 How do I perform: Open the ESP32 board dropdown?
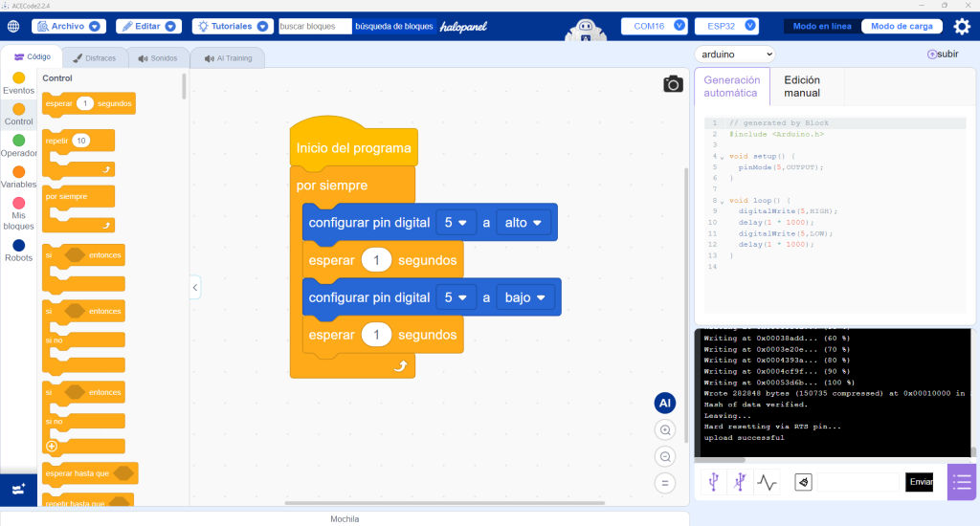click(x=726, y=26)
